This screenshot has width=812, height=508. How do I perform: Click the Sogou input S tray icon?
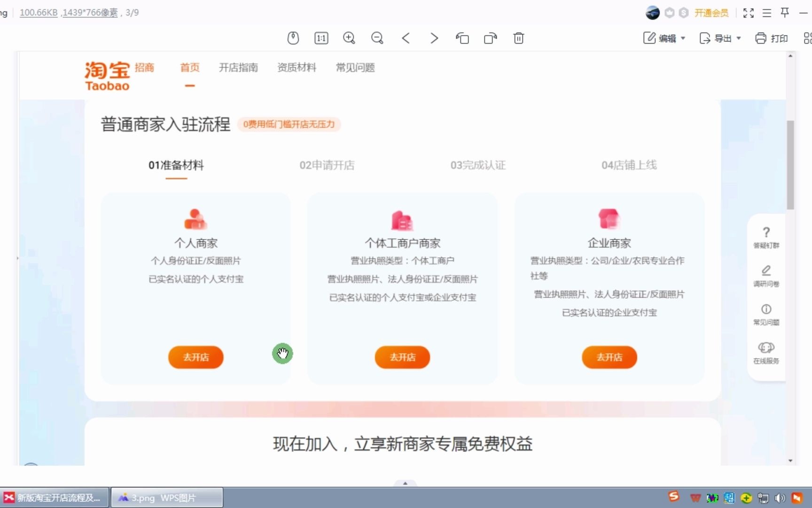click(674, 497)
